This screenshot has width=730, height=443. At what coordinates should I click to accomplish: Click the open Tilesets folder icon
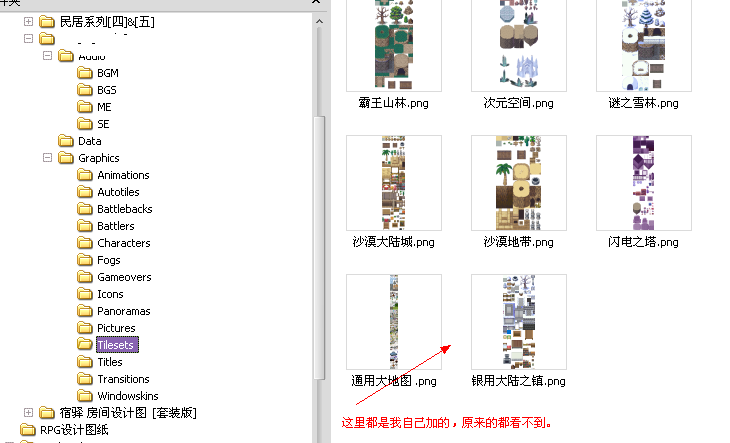point(85,344)
